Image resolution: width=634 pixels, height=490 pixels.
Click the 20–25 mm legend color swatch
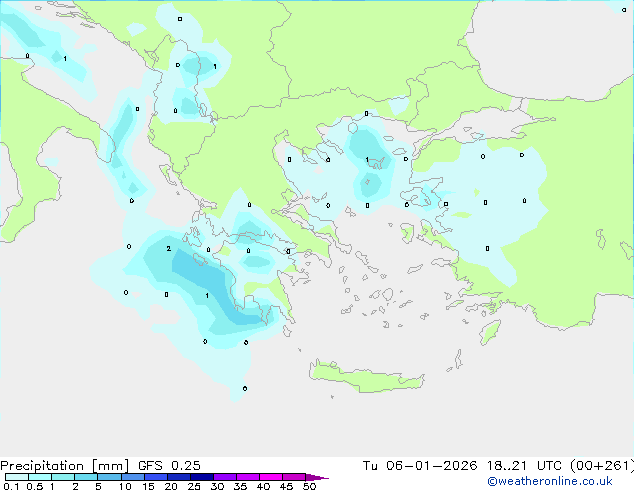click(x=179, y=477)
